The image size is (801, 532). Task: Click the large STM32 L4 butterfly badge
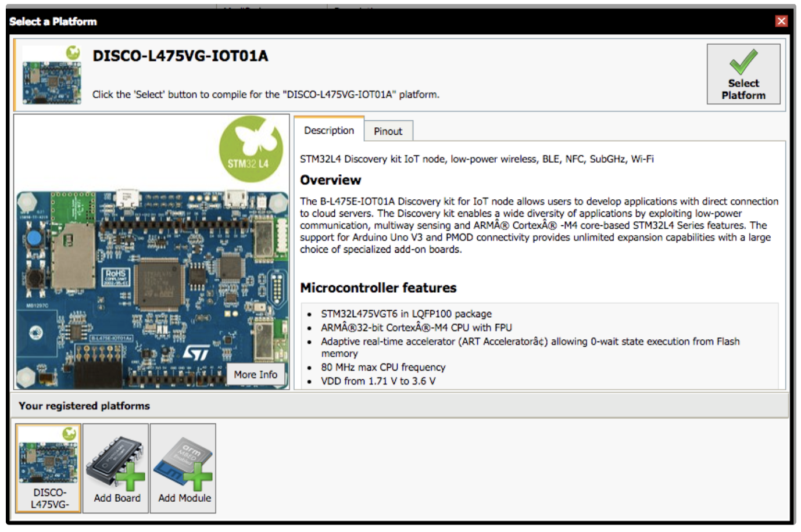click(251, 149)
